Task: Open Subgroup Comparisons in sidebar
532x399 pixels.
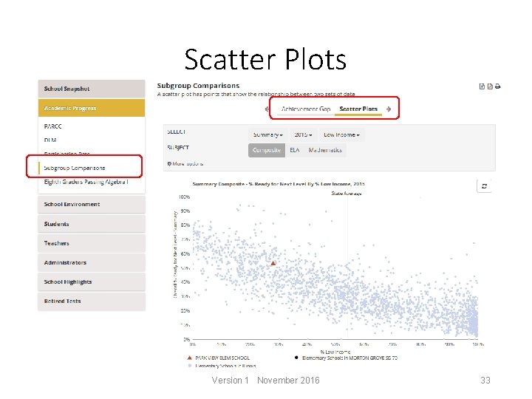Action: coord(75,168)
